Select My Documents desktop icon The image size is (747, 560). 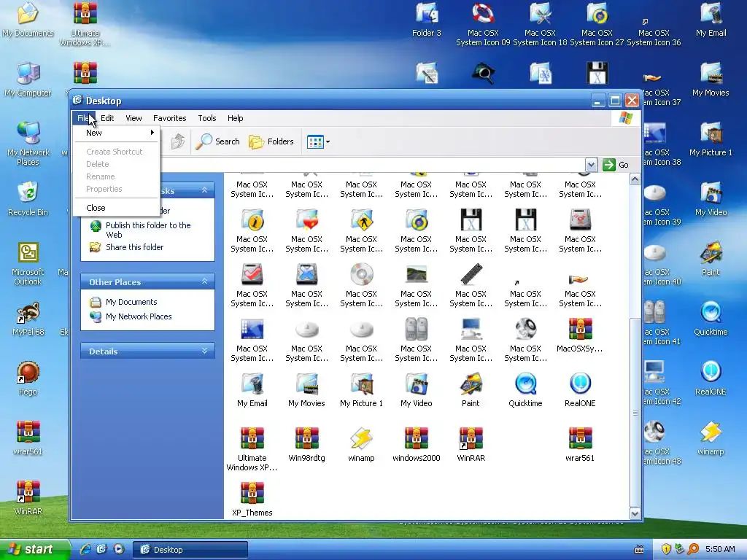(28, 20)
